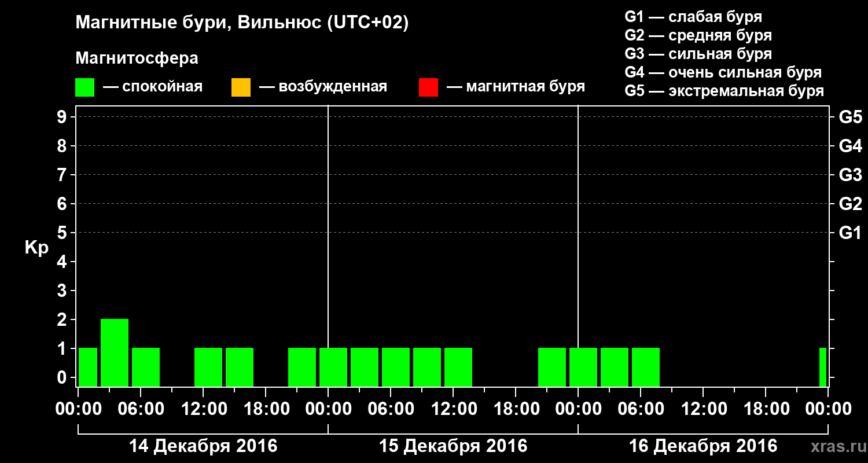Click the thin green sliver ending 16 Декабря
This screenshot has height=463, width=868.
[x=823, y=367]
